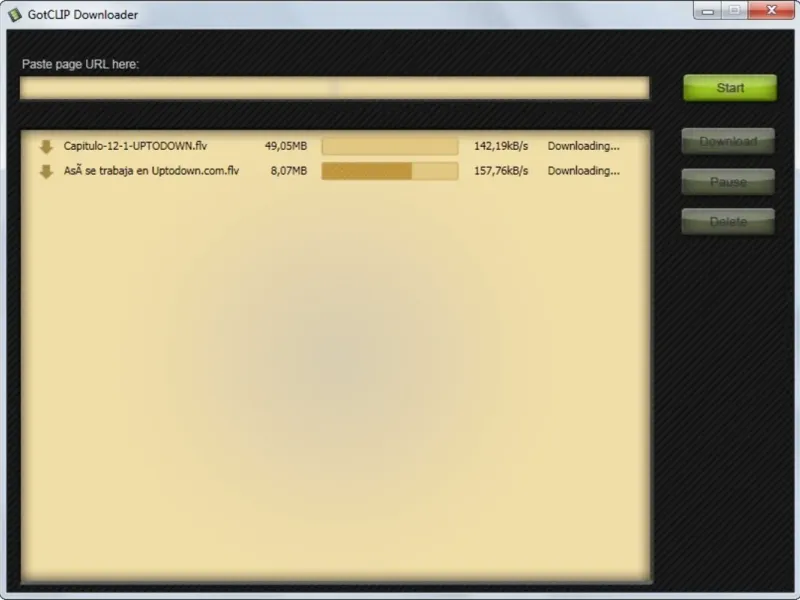The width and height of the screenshot is (800, 600).
Task: Click the progress bar of the 8,07MB download
Action: click(x=390, y=171)
